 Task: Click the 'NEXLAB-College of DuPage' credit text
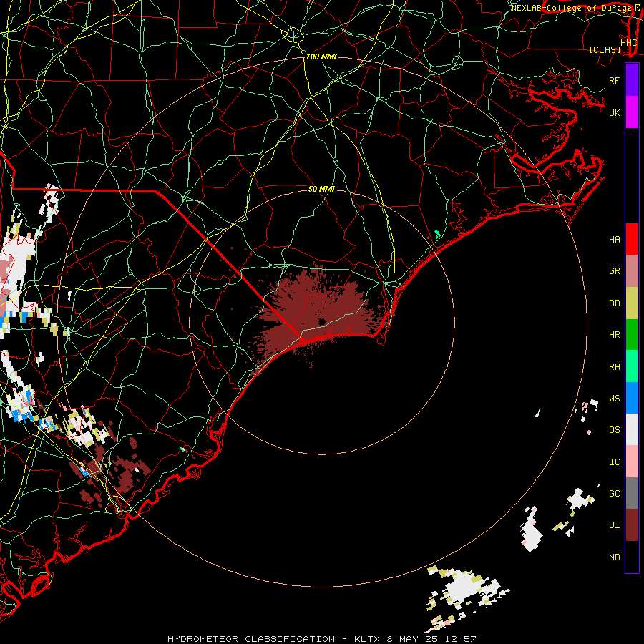571,8
